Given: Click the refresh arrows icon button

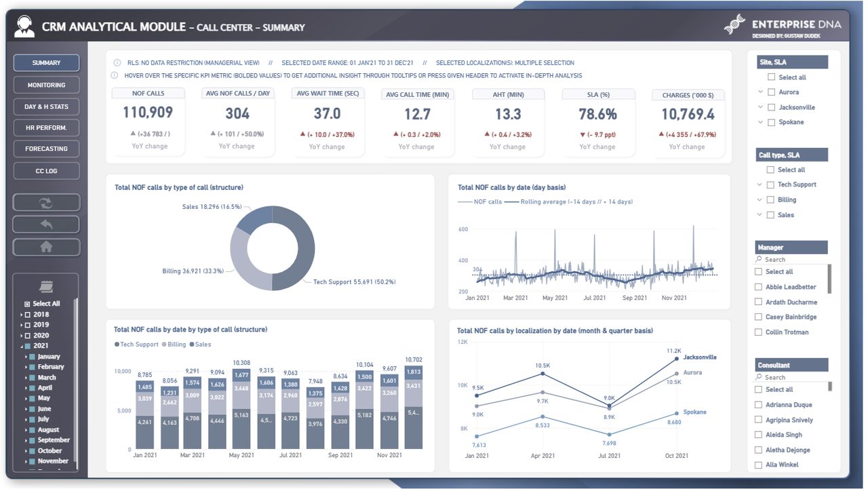Looking at the screenshot, I should click(46, 202).
